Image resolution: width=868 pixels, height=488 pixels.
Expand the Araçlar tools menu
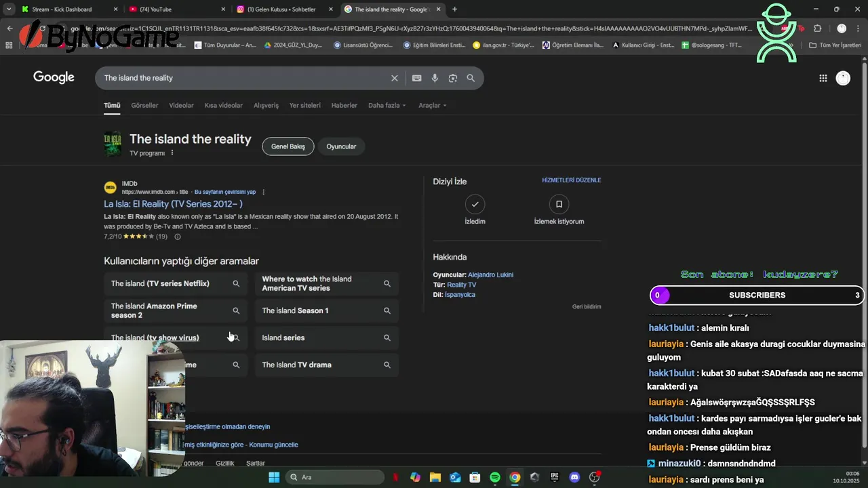(x=433, y=105)
